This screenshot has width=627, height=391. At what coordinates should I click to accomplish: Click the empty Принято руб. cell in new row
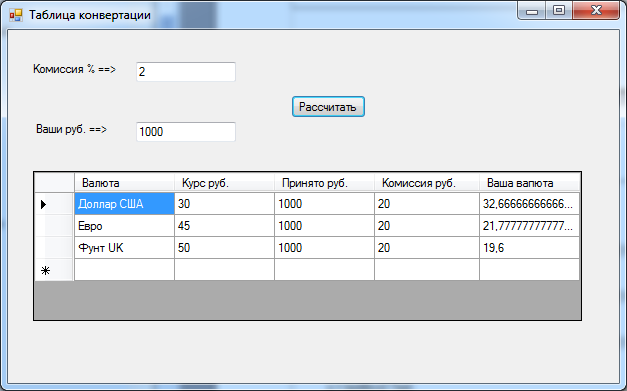click(324, 270)
